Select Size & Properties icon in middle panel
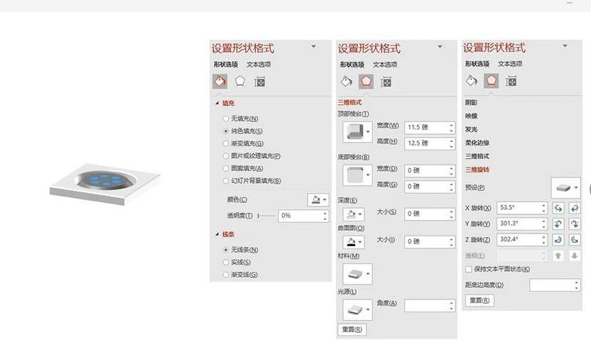591x364 pixels. tap(386, 82)
